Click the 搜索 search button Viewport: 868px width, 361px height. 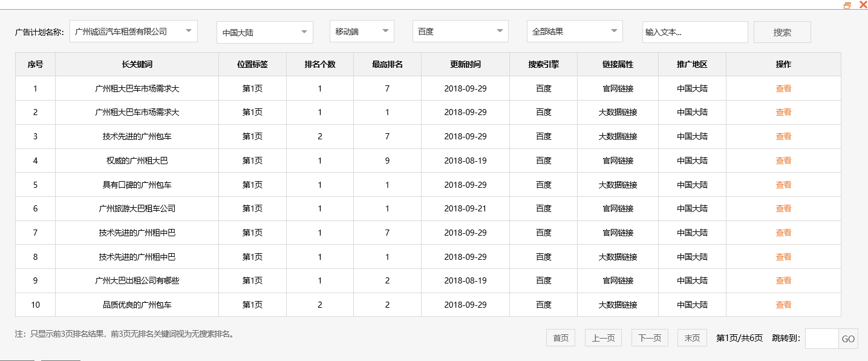(782, 32)
